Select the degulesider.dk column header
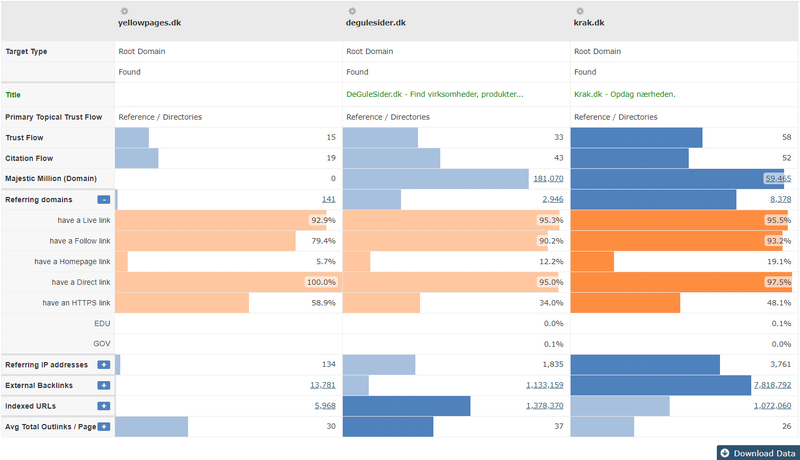This screenshot has height=460, width=800. click(x=376, y=23)
